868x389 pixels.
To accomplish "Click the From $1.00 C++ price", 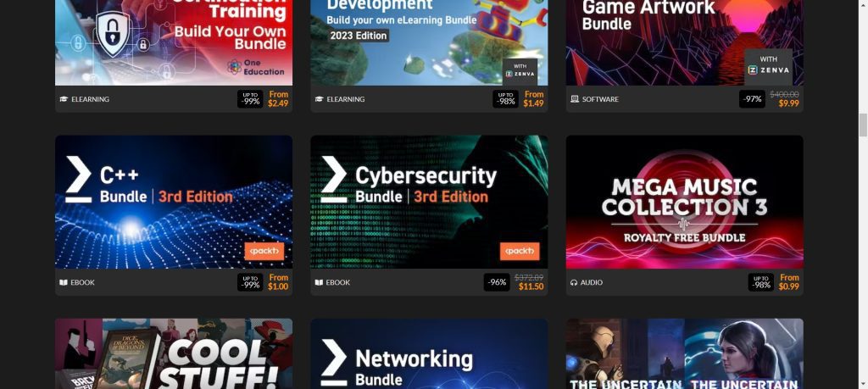I will 278,282.
